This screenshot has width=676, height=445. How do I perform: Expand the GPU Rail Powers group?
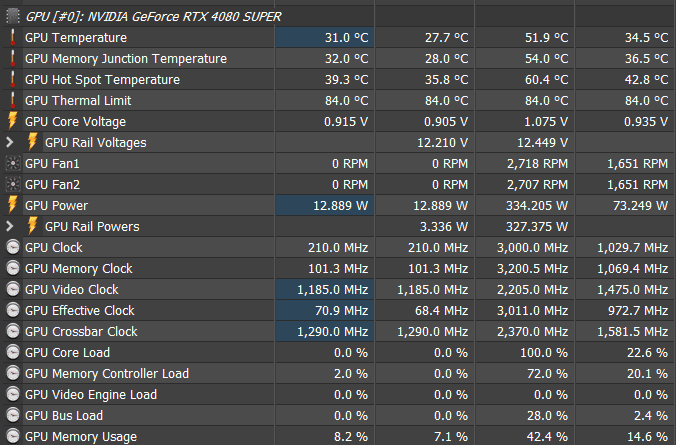(x=9, y=226)
